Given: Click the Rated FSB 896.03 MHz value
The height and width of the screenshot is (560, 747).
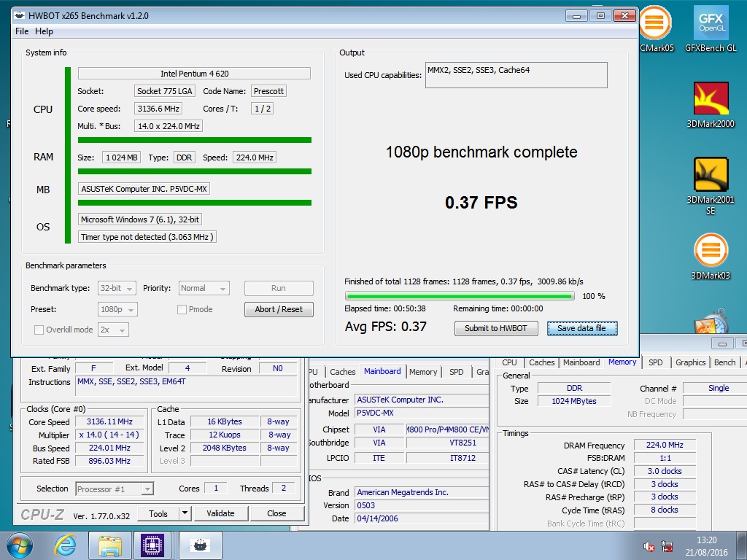Looking at the screenshot, I should (109, 461).
